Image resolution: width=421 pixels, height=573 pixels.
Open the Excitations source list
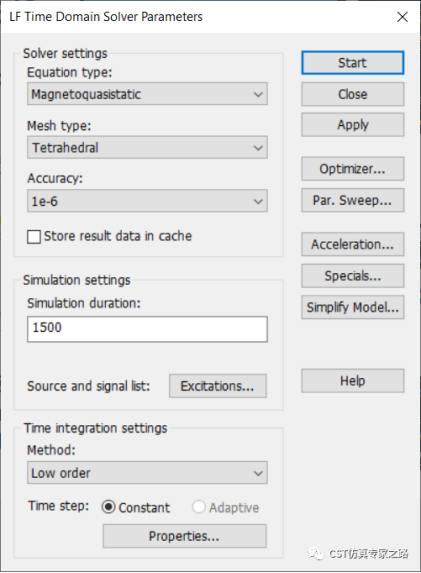coord(218,386)
